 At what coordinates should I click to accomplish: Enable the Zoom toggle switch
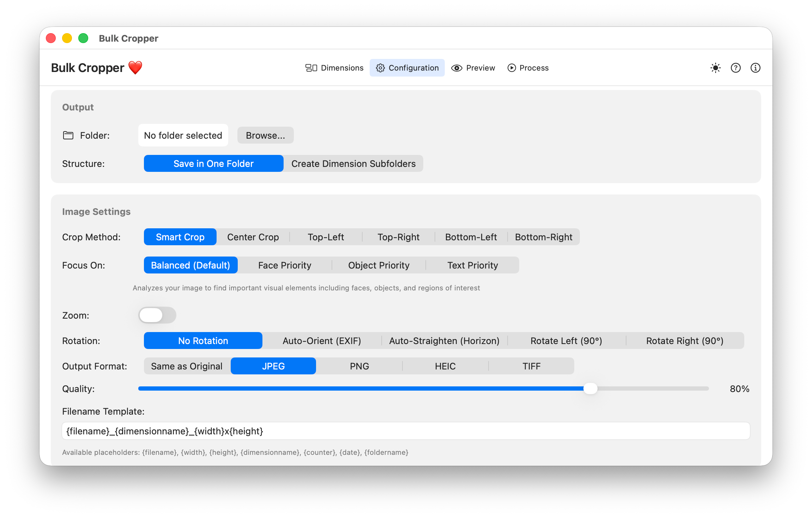[157, 315]
